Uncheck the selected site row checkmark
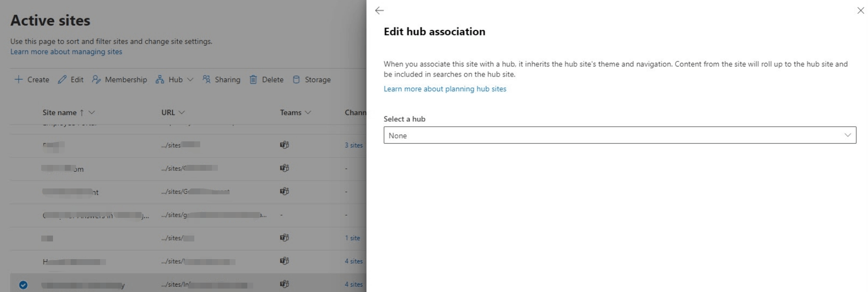Screen dimensions: 868x292 click(23, 285)
